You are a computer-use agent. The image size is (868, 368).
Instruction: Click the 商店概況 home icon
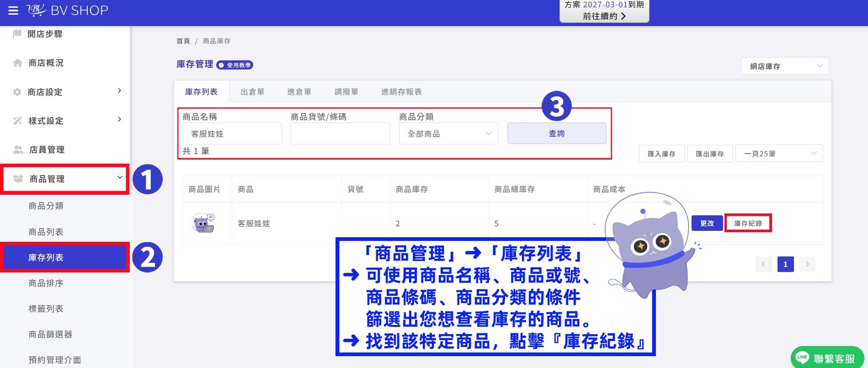tap(17, 63)
